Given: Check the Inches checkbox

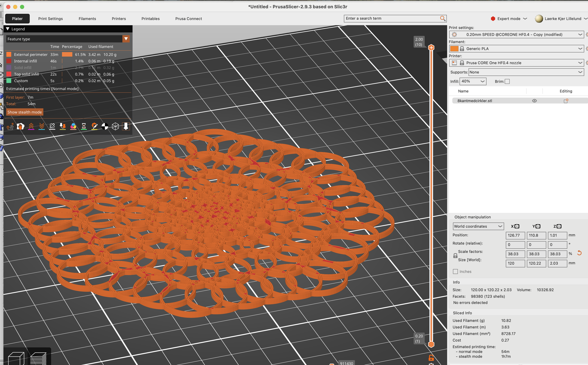Looking at the screenshot, I should pos(455,272).
